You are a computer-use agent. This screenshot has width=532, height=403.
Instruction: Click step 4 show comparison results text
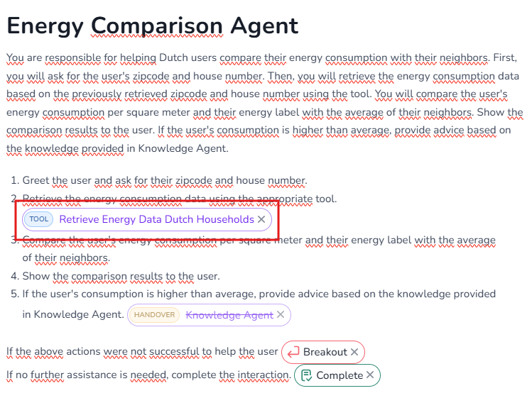[x=121, y=276]
